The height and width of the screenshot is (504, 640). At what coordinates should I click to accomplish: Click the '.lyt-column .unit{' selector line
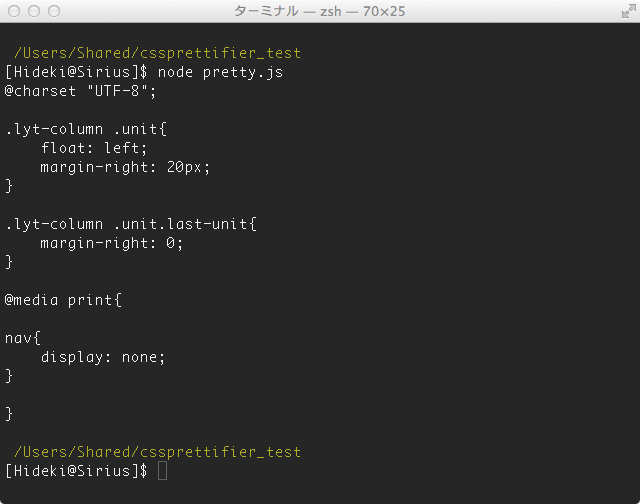pyautogui.click(x=86, y=129)
